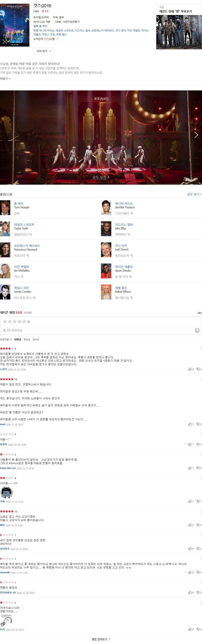Click the comment input field
202x644 pixels.
pyautogui.click(x=98, y=330)
